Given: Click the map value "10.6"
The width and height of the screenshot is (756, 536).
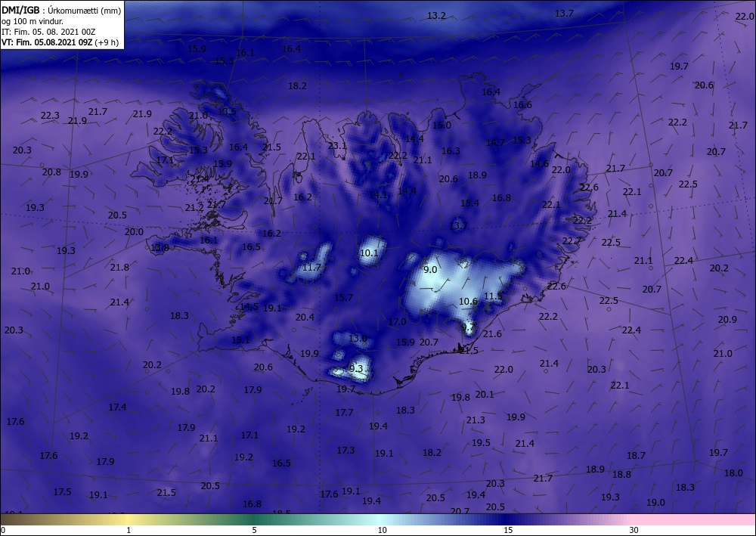Looking at the screenshot, I should click(468, 302).
